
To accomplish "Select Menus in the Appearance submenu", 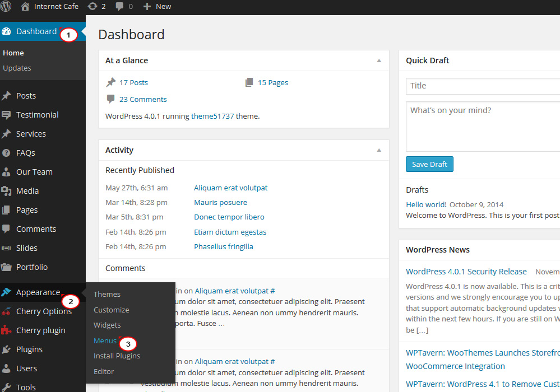I will 105,340.
